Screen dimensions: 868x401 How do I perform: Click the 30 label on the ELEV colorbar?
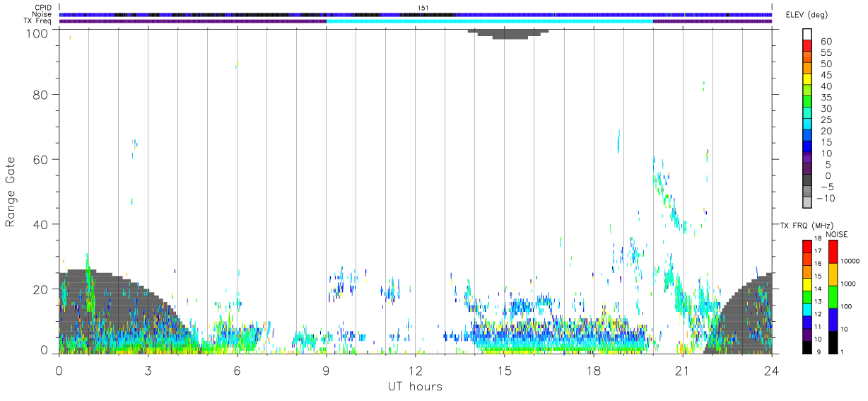click(x=826, y=108)
